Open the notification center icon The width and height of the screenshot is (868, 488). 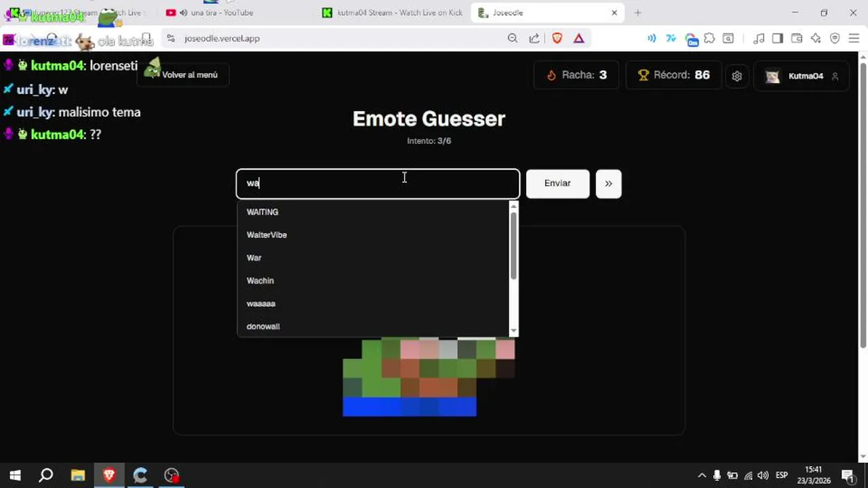(848, 475)
